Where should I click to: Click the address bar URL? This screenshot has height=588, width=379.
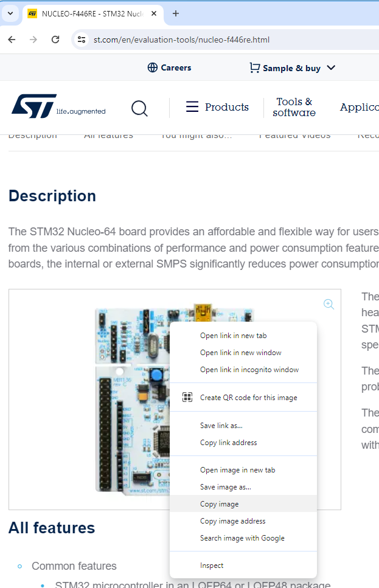click(182, 40)
